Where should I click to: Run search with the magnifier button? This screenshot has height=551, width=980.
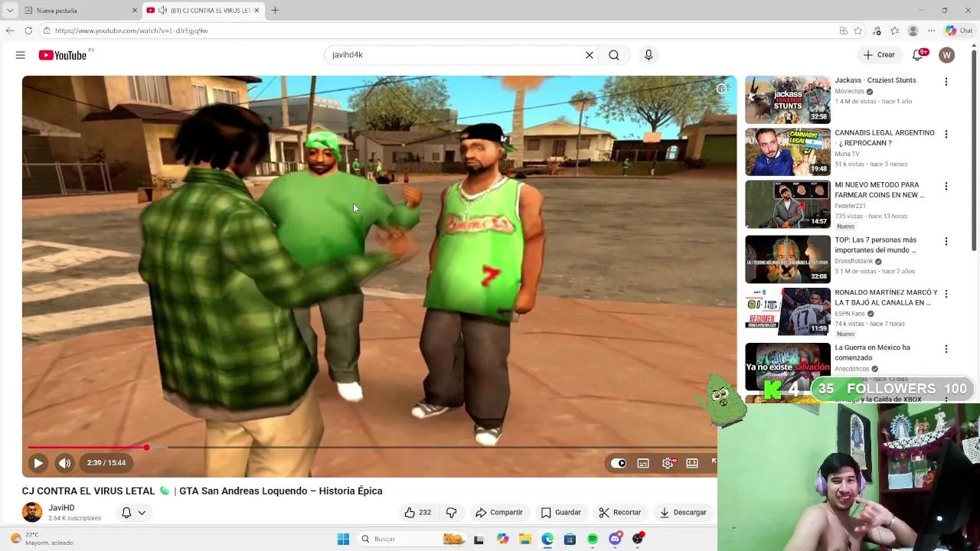click(x=614, y=55)
